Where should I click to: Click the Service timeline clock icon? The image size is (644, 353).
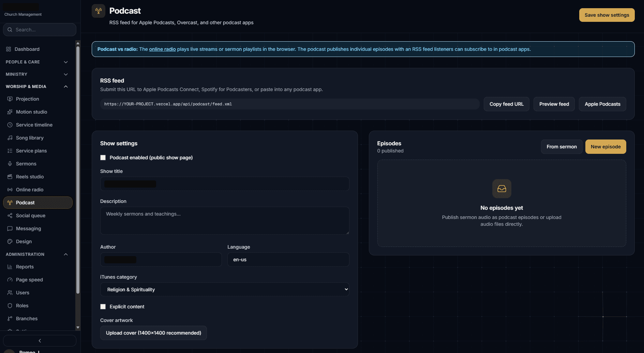pyautogui.click(x=10, y=125)
